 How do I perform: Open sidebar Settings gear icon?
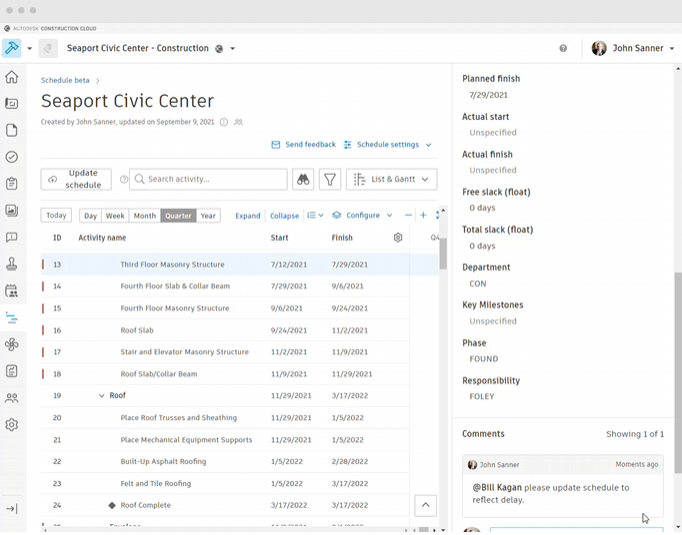click(x=12, y=425)
